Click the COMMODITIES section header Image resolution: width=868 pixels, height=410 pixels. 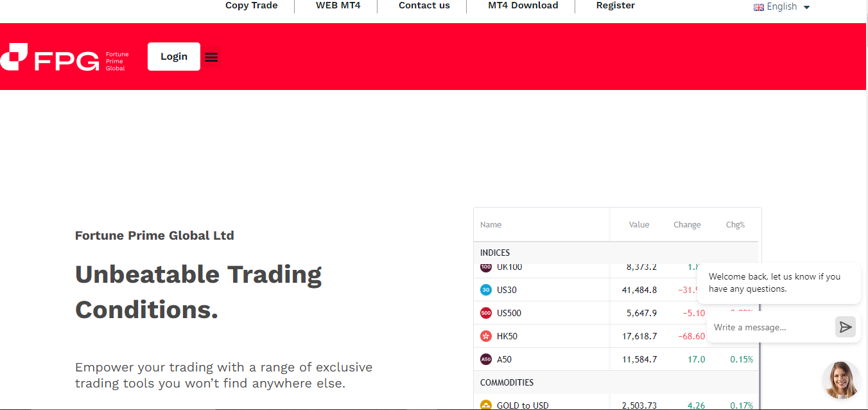tap(507, 382)
